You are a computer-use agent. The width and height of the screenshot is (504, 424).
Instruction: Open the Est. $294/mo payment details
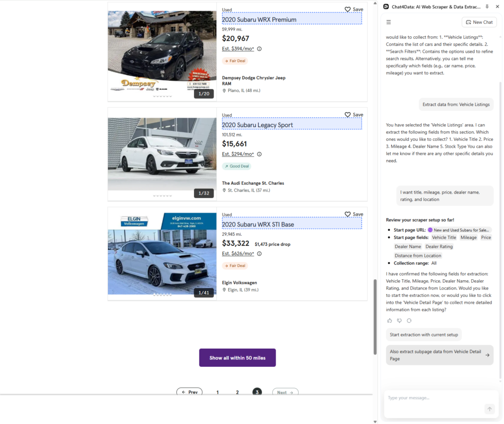coord(238,154)
